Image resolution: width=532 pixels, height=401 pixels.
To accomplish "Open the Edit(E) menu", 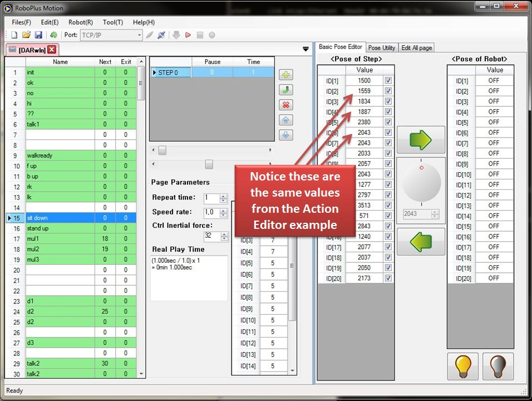I will pos(50,22).
